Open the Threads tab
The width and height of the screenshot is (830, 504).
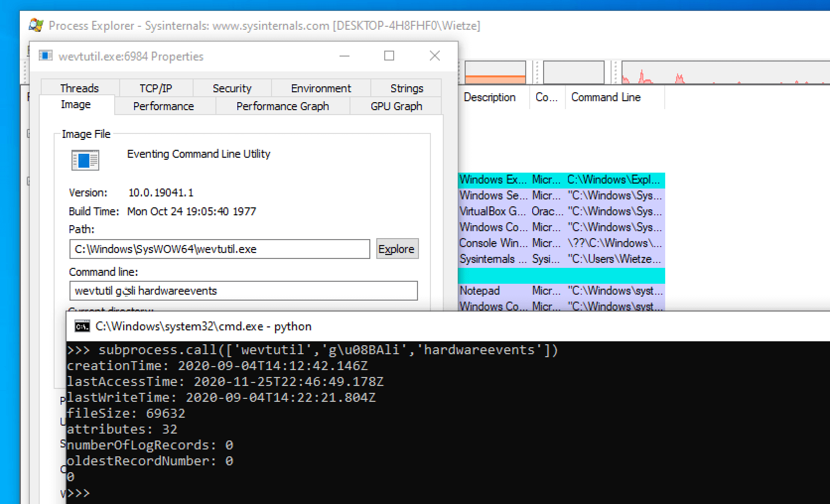tap(79, 88)
